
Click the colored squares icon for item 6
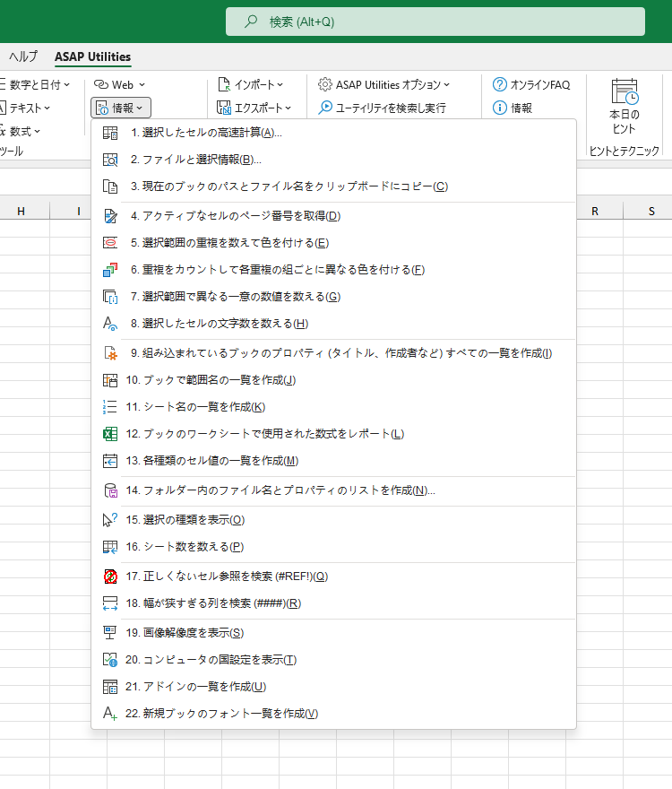110,270
